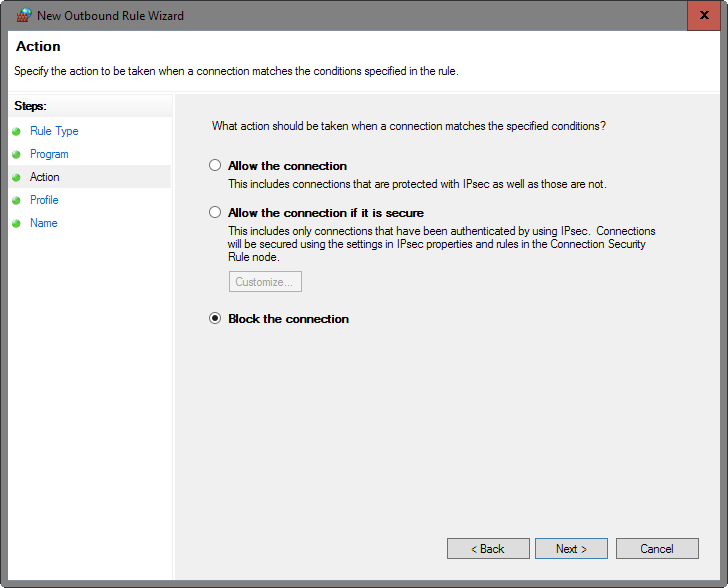Close the wizard with the red X button

(x=704, y=15)
